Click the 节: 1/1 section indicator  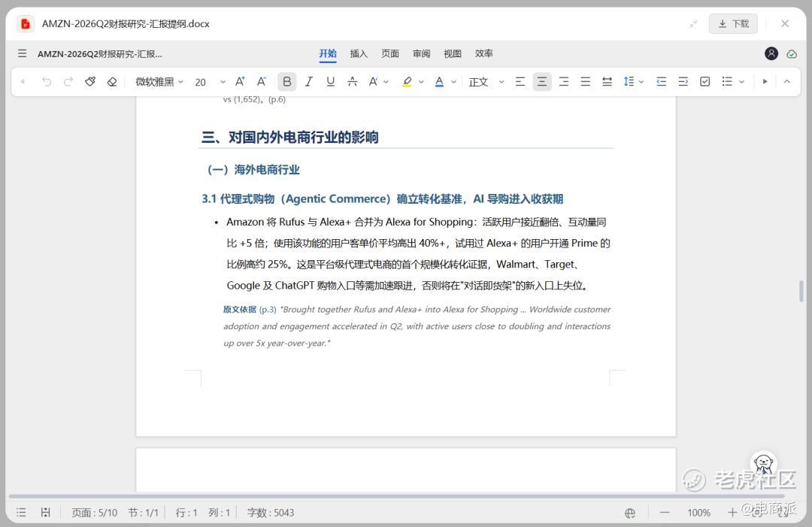143,513
